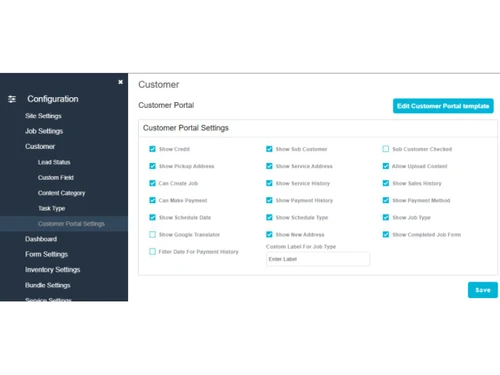Disable Show Payment History checkbox
Screen dimensions: 500x375
269,200
